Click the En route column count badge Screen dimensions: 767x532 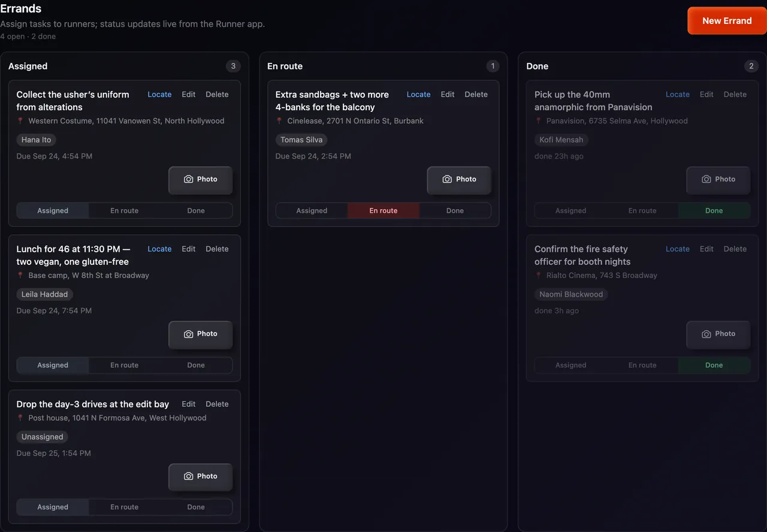pos(493,66)
